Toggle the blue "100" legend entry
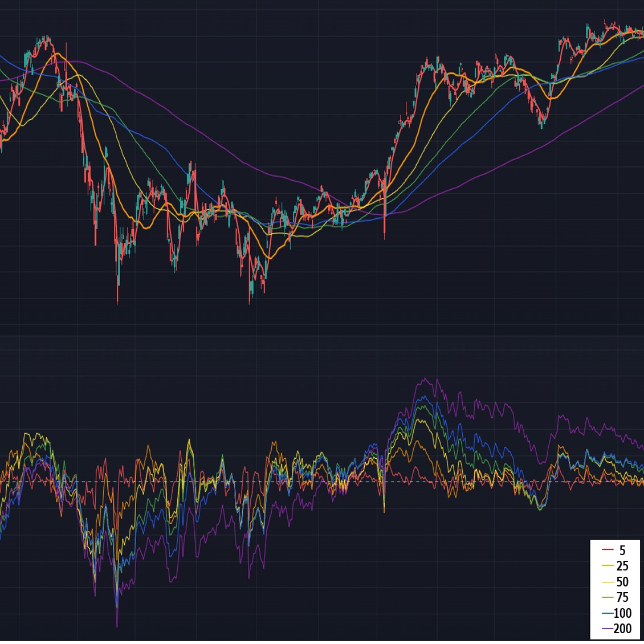The height and width of the screenshot is (644, 644). [x=617, y=613]
